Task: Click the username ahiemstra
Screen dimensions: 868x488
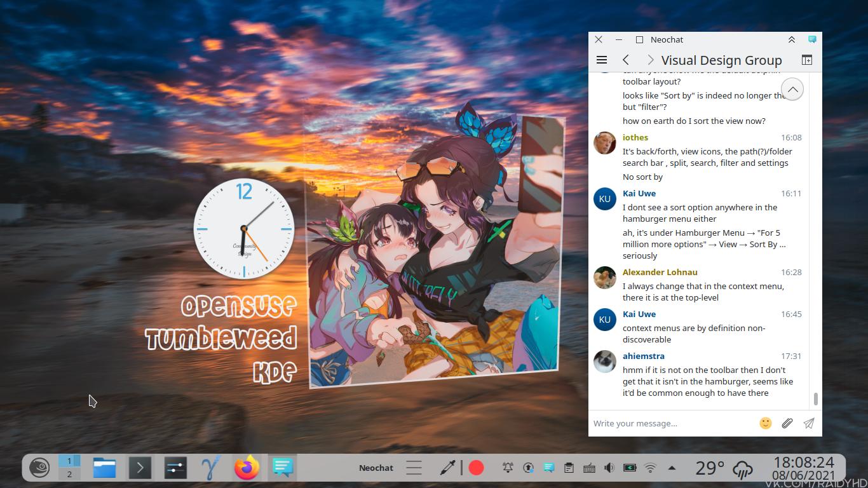Action: click(644, 356)
